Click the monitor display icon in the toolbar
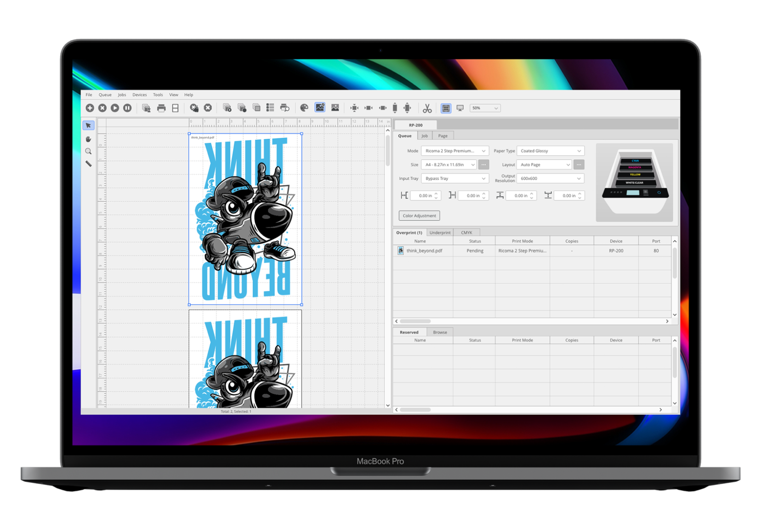 click(x=460, y=108)
